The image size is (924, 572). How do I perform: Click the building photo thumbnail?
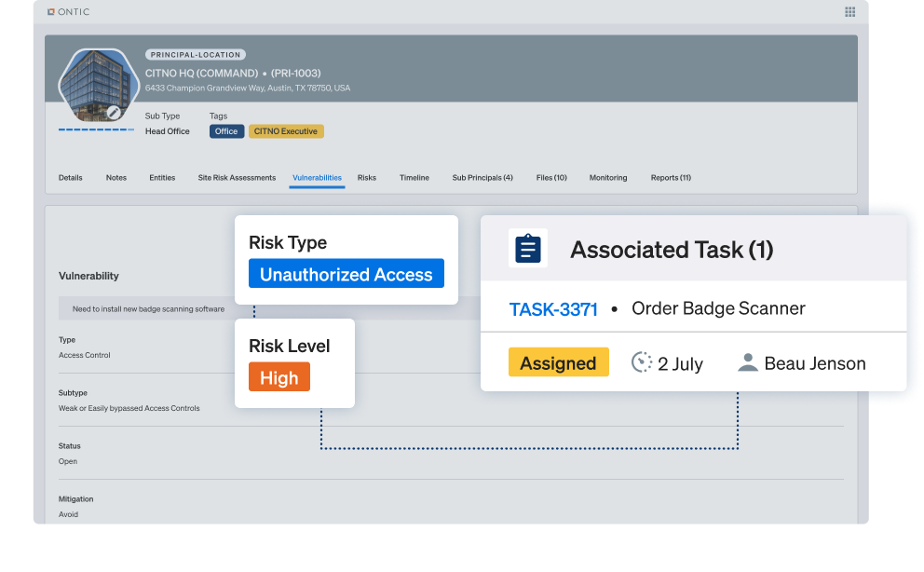(x=97, y=86)
